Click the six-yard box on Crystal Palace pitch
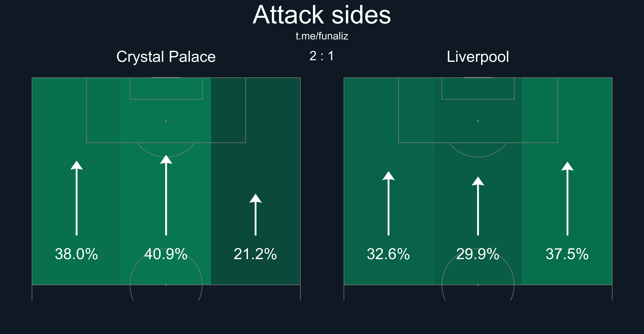The height and width of the screenshot is (334, 644). click(166, 89)
